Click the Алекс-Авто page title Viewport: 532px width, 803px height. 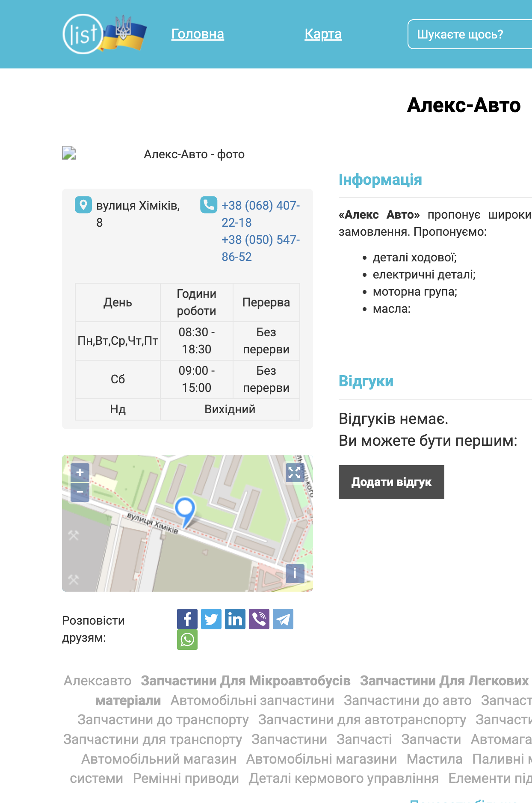coord(464,105)
